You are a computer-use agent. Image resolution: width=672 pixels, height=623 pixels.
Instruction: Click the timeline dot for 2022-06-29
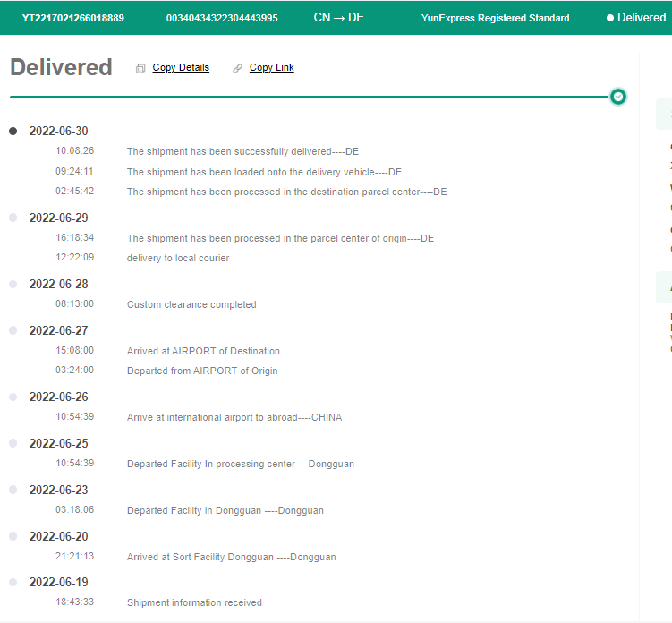13,218
